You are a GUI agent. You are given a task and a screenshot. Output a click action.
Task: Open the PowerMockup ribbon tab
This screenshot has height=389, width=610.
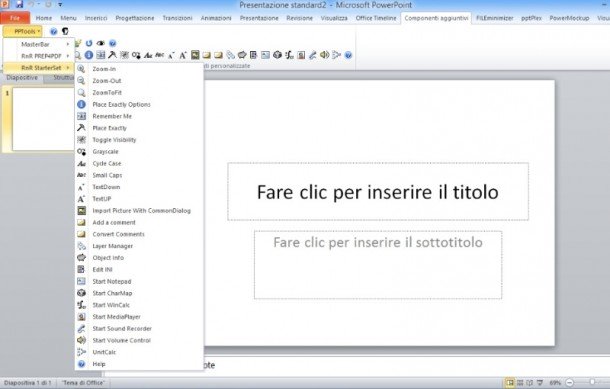coord(569,18)
